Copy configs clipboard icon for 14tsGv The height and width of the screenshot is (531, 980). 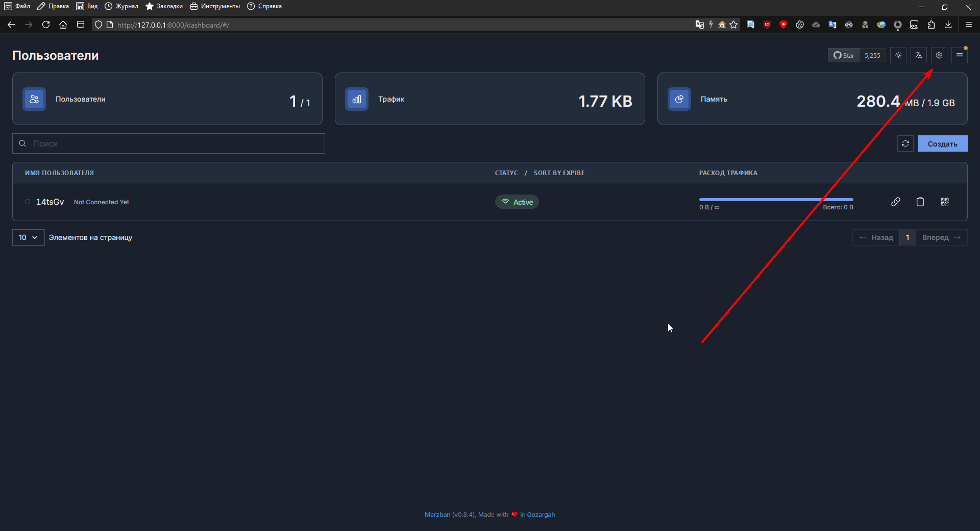pos(920,202)
